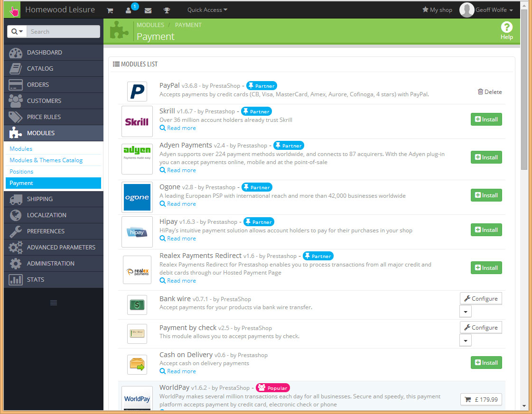
Task: Click the Preferences wrench icon
Action: coord(16,231)
